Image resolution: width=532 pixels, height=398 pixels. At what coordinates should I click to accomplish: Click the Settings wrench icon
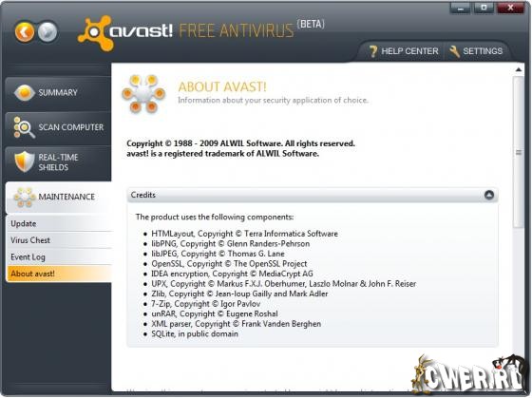click(x=454, y=51)
